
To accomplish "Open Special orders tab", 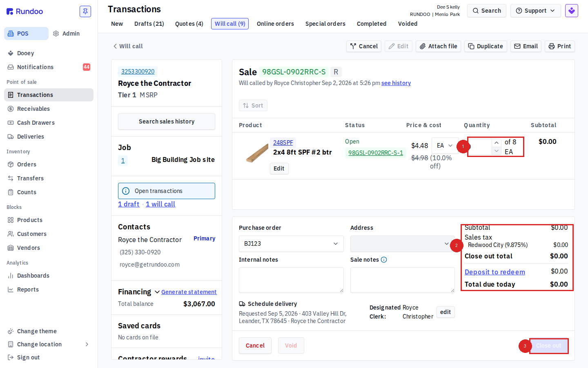I will (x=325, y=24).
